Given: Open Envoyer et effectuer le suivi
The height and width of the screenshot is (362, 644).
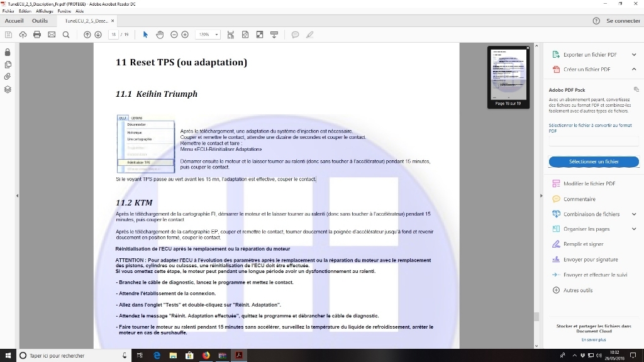Looking at the screenshot, I should [x=590, y=275].
